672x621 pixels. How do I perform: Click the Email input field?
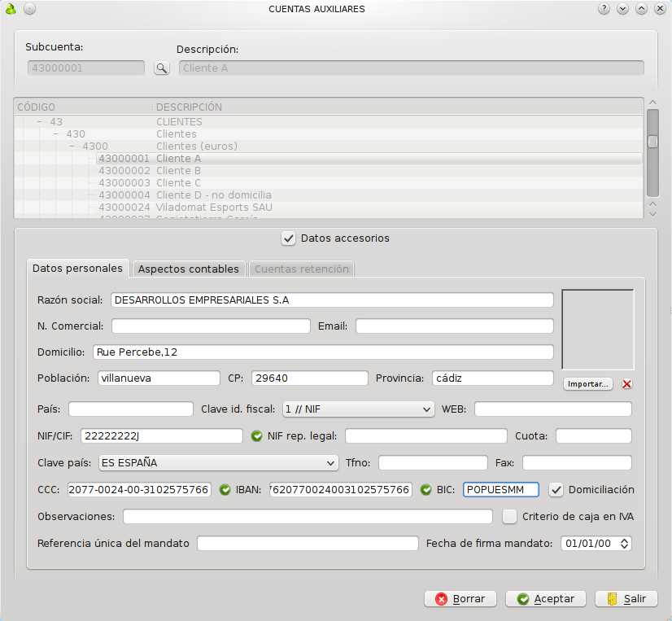pos(454,326)
